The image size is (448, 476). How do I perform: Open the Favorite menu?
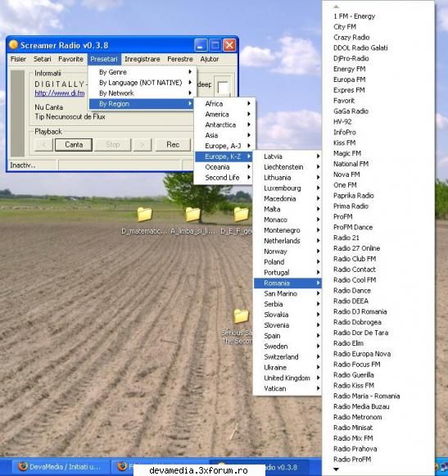70,59
